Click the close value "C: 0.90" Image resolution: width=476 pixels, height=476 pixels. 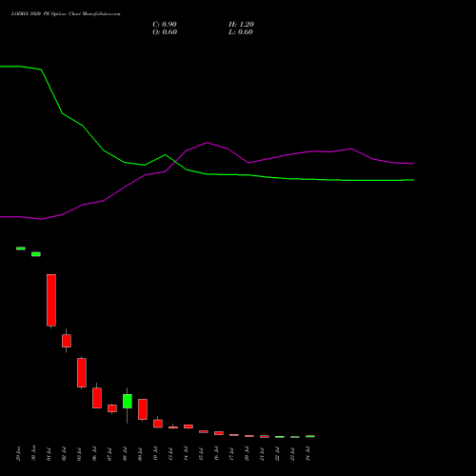(x=165, y=25)
